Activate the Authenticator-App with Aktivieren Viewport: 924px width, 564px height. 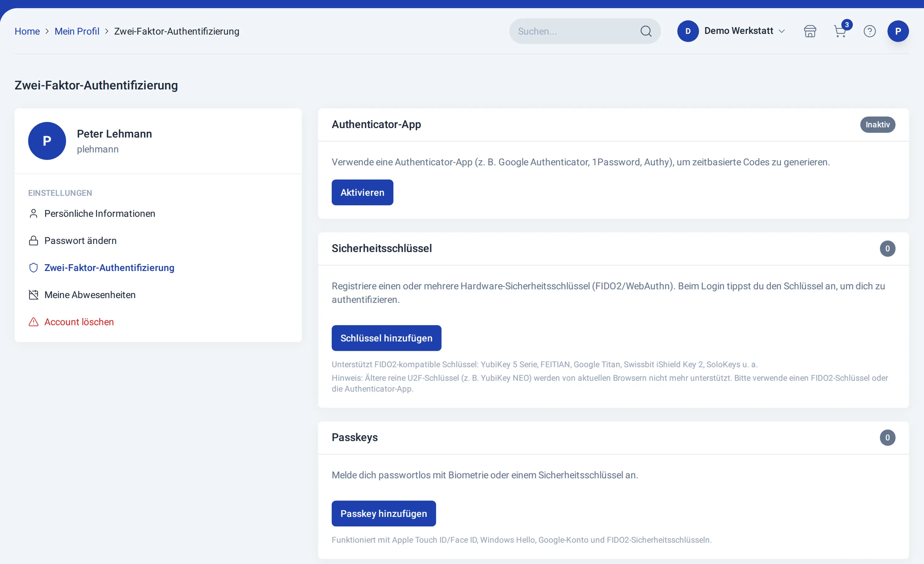[x=362, y=192]
